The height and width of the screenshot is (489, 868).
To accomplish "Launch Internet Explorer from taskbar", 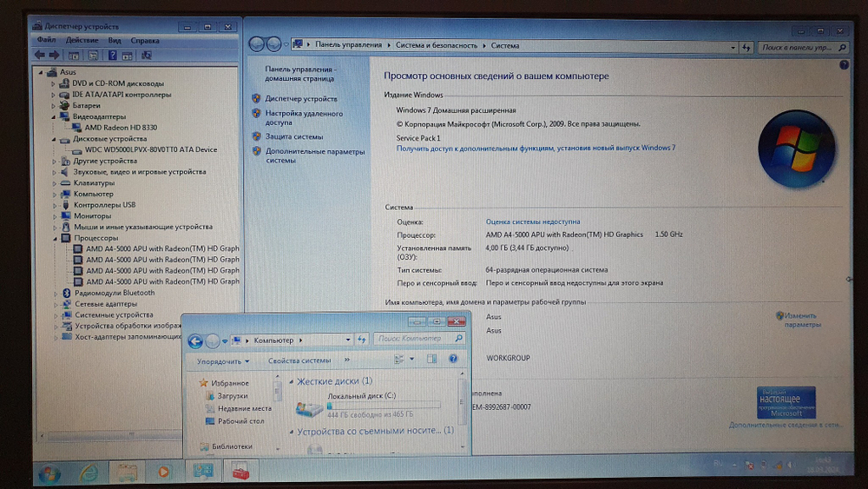I will (x=89, y=473).
